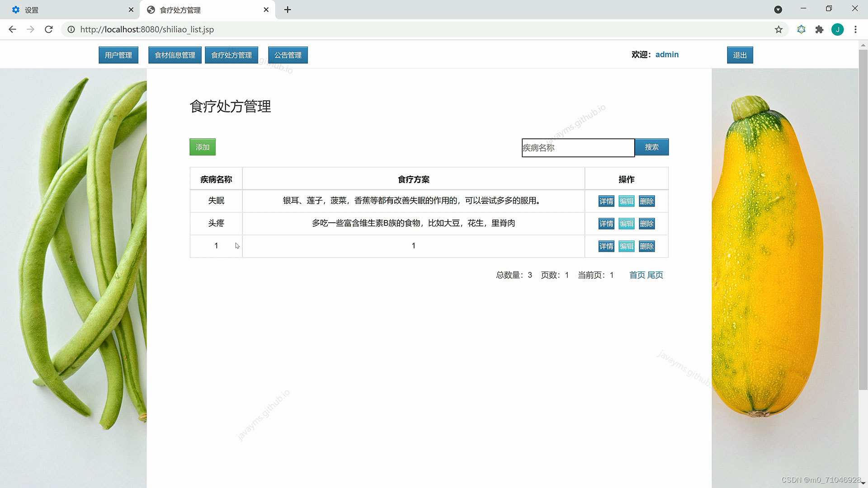The height and width of the screenshot is (488, 868).
Task: Click 删除 in the 头疼 row
Action: click(x=647, y=224)
